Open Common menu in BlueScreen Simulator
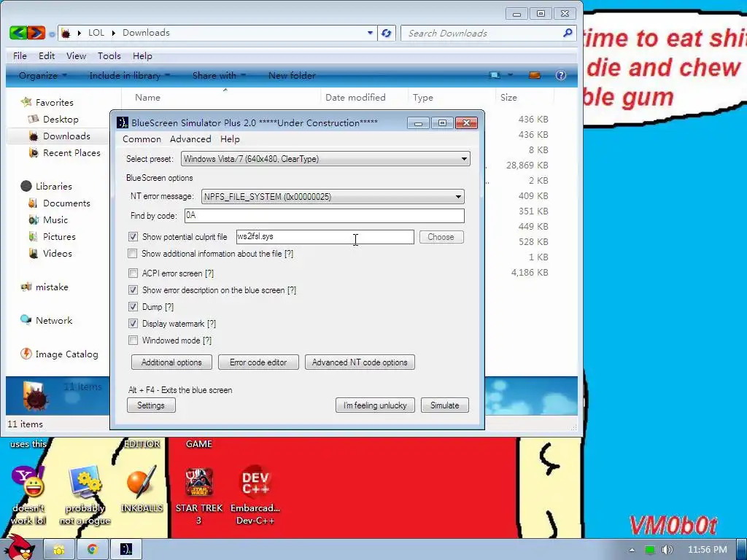747x560 pixels. [142, 139]
